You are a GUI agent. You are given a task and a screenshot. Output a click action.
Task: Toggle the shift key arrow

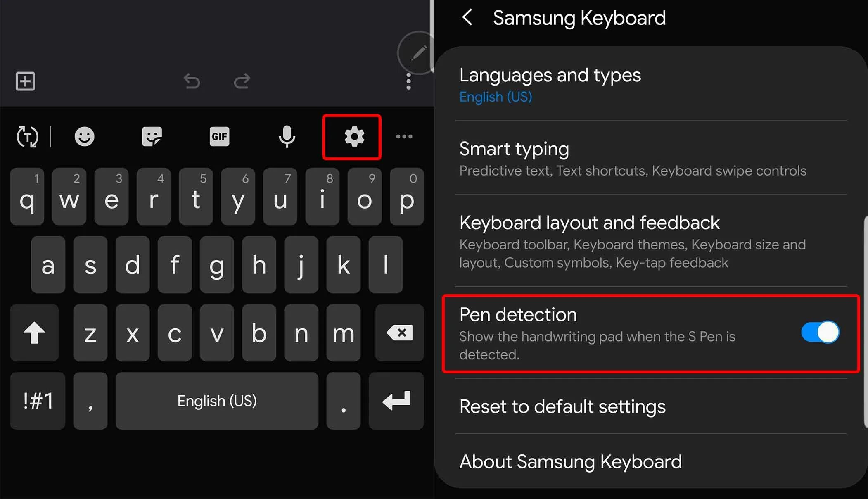tap(34, 333)
